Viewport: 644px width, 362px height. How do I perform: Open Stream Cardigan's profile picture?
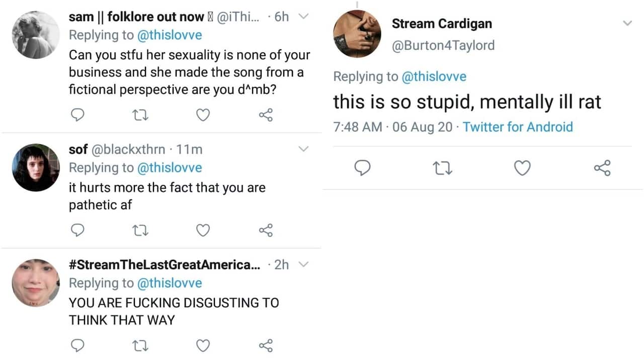[357, 34]
